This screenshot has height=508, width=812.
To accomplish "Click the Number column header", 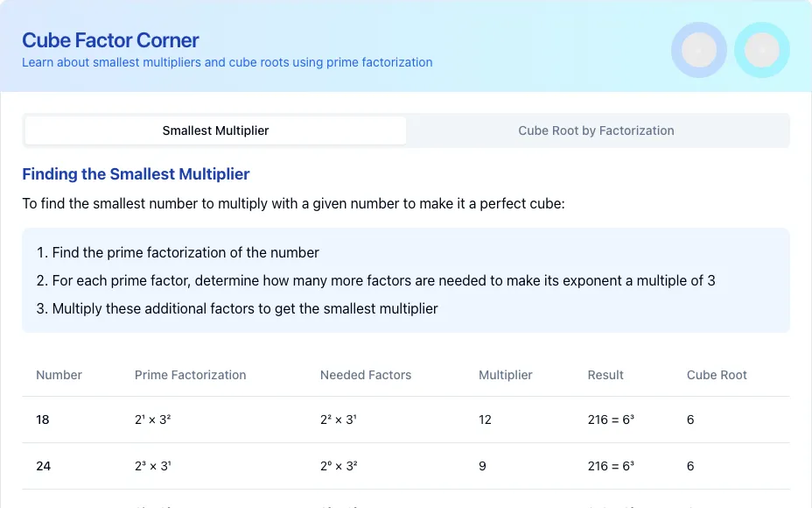I will [59, 375].
